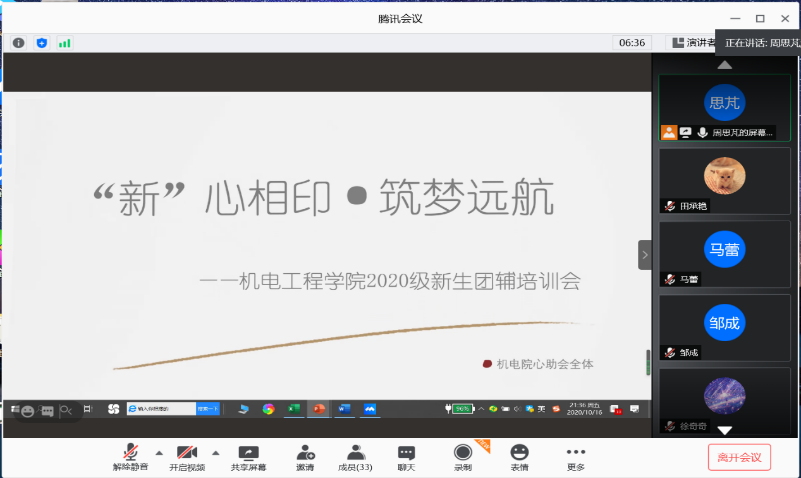
Task: Open the 表情 emoji reactions
Action: tap(519, 457)
